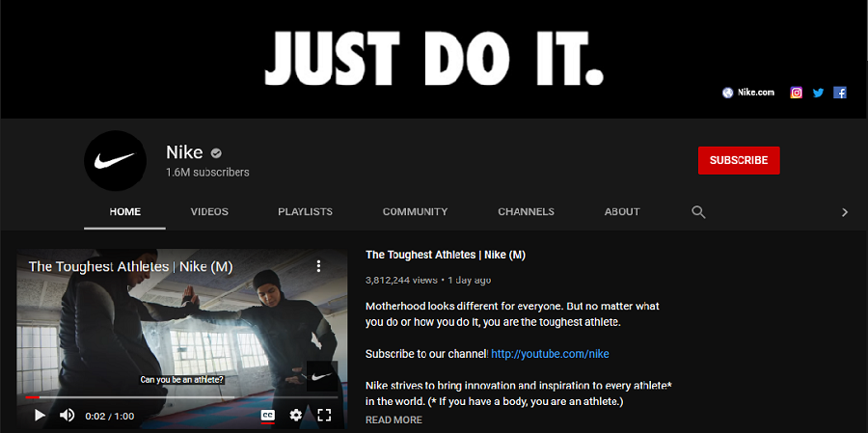Go to the Community tab
This screenshot has height=433, width=868.
click(x=415, y=211)
